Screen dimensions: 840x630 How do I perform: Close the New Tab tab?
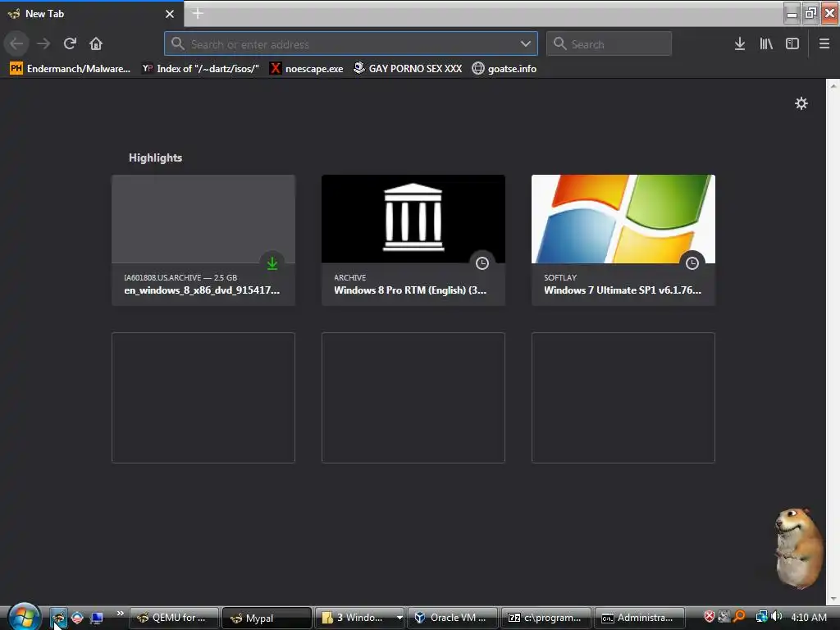169,14
